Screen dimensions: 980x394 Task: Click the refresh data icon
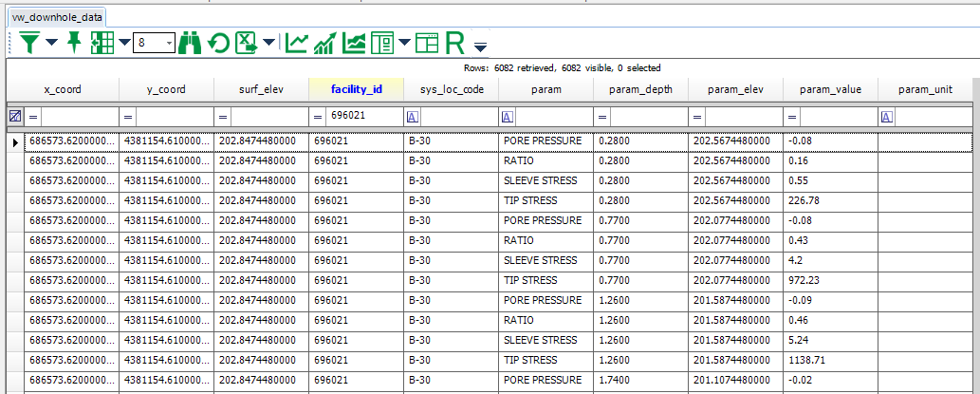[218, 42]
